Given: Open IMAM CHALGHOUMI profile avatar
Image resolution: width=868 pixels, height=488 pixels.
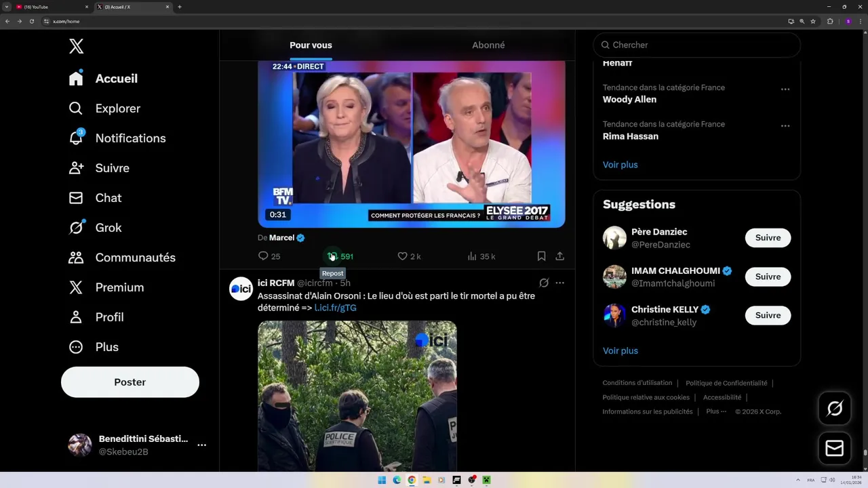Looking at the screenshot, I should 614,277.
